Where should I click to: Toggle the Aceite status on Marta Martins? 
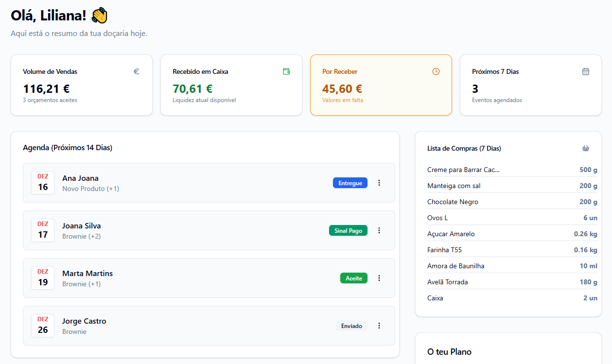tap(353, 278)
